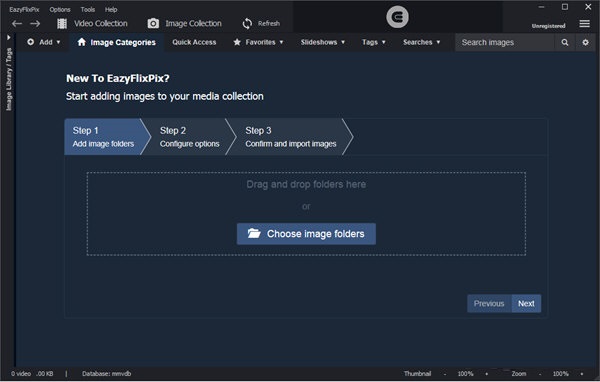Screen dimensions: 600x382
Task: Click the Next button
Action: (x=526, y=304)
